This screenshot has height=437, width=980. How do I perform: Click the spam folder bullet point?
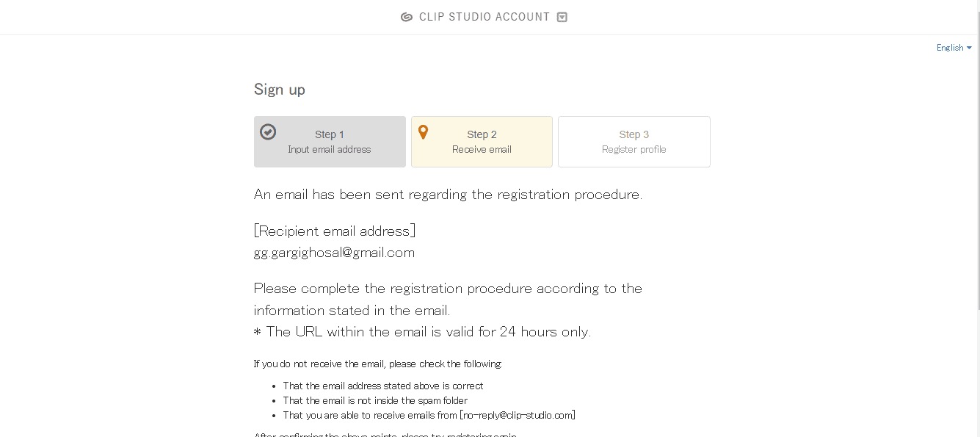pos(375,400)
